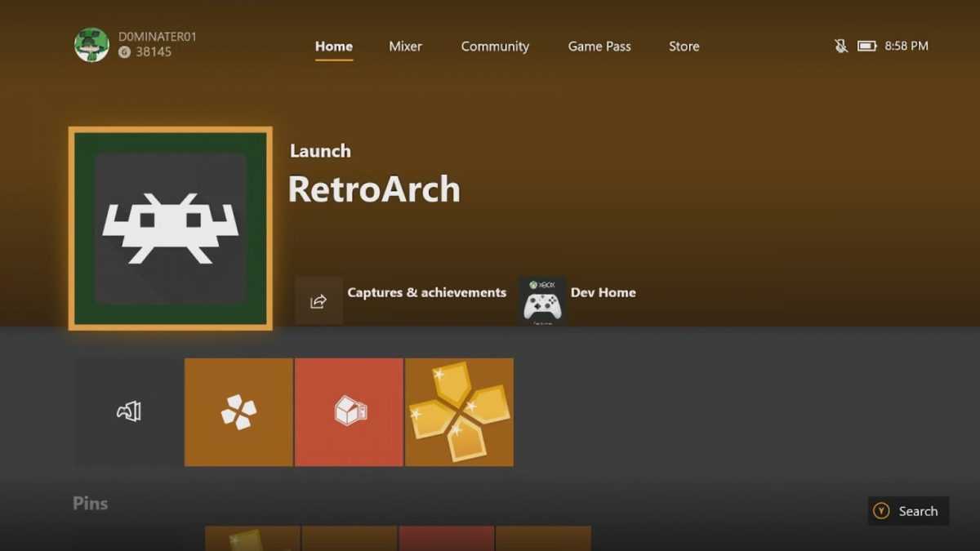Open the Community tab

click(495, 47)
